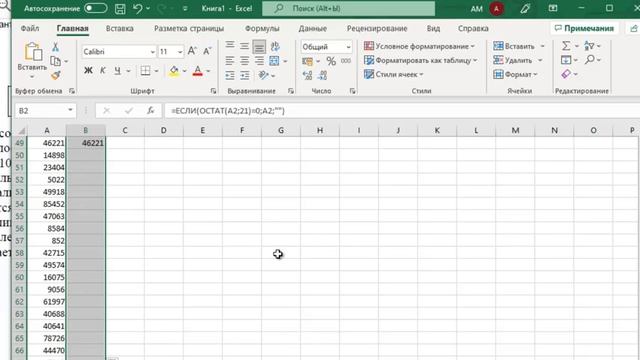Toggle bold Ж formatting
The width and height of the screenshot is (640, 360).
pos(88,71)
